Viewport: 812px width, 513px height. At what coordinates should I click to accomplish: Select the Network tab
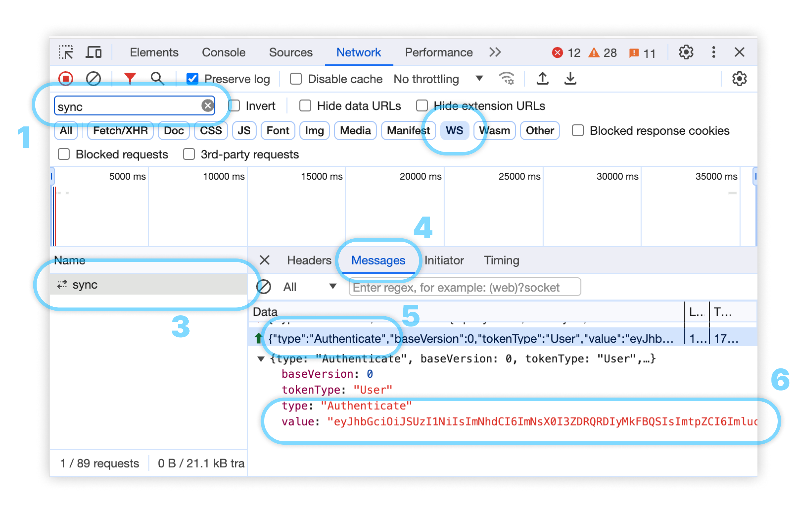[359, 52]
